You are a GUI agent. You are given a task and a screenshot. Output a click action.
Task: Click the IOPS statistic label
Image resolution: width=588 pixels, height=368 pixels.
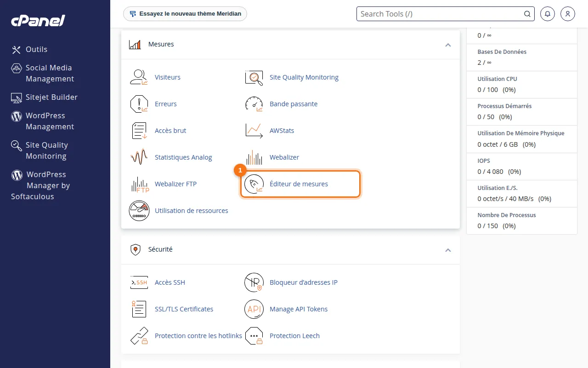pos(484,161)
